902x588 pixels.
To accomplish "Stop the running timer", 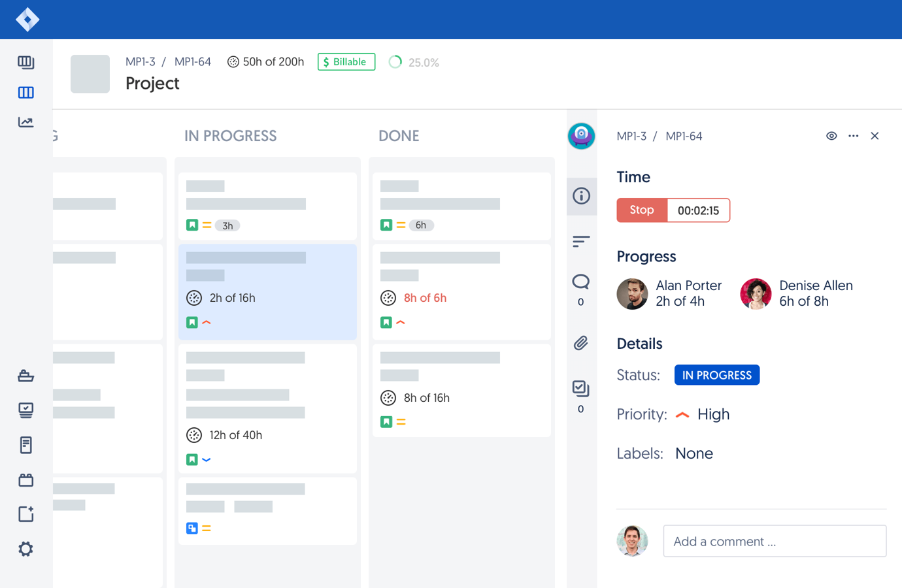I will (x=642, y=210).
